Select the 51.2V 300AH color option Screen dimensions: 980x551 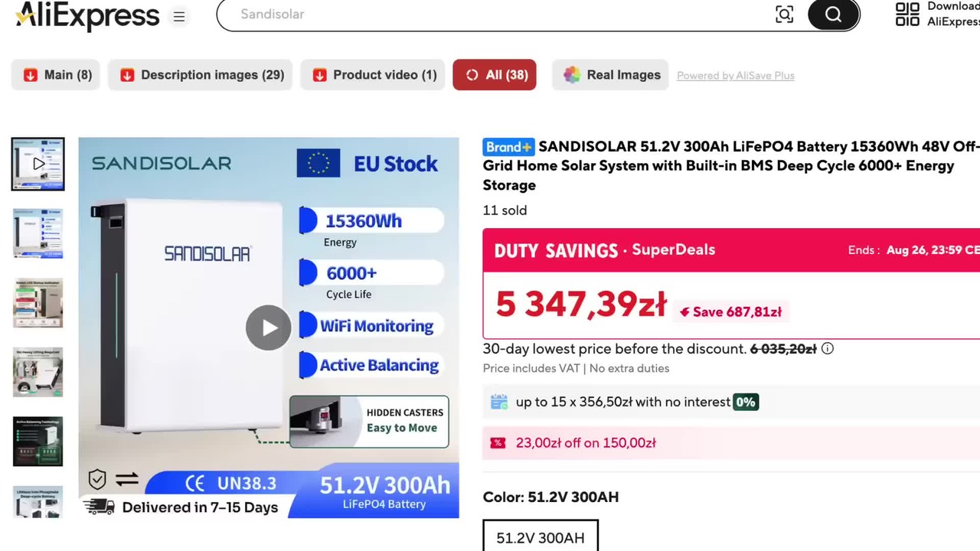(541, 536)
